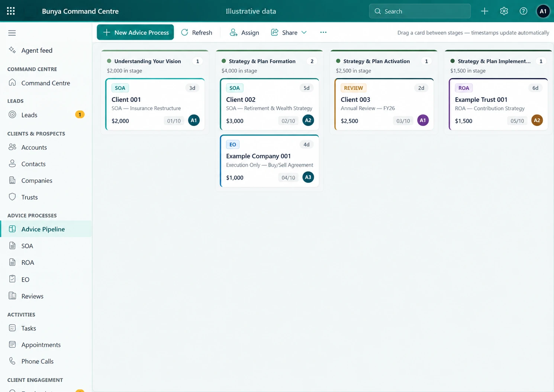Viewport: 554px width, 392px height.
Task: Open Appointments from the sidebar
Action: (46, 344)
